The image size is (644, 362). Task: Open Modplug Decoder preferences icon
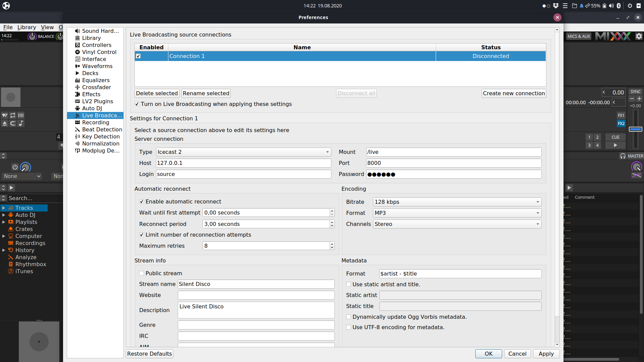[x=77, y=150]
